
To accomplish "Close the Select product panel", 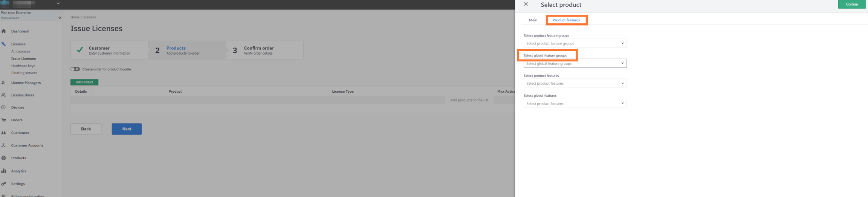I will pos(526,4).
